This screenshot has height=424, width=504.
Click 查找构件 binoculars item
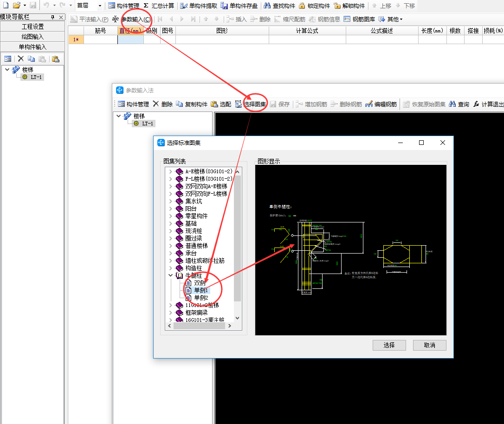click(279, 6)
